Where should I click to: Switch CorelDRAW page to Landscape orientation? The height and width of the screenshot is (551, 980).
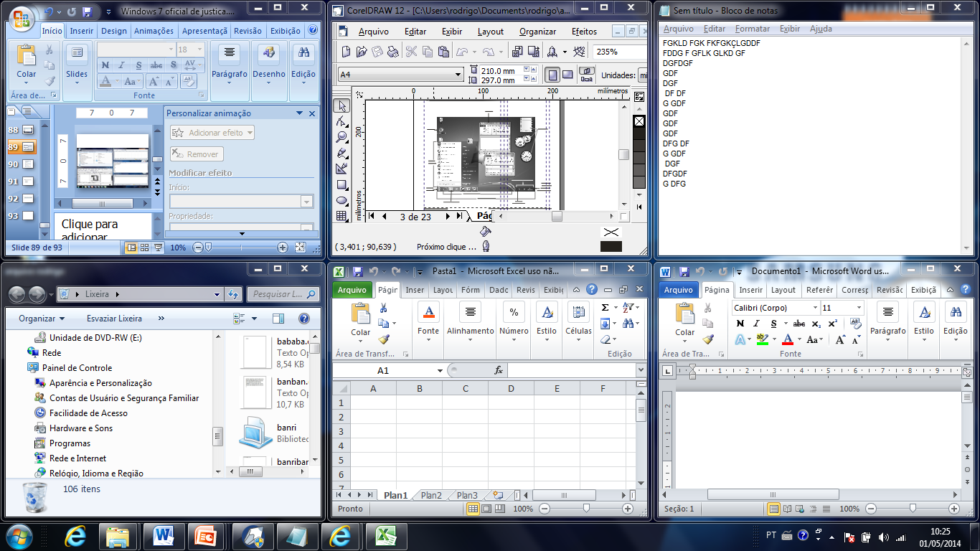pos(567,75)
